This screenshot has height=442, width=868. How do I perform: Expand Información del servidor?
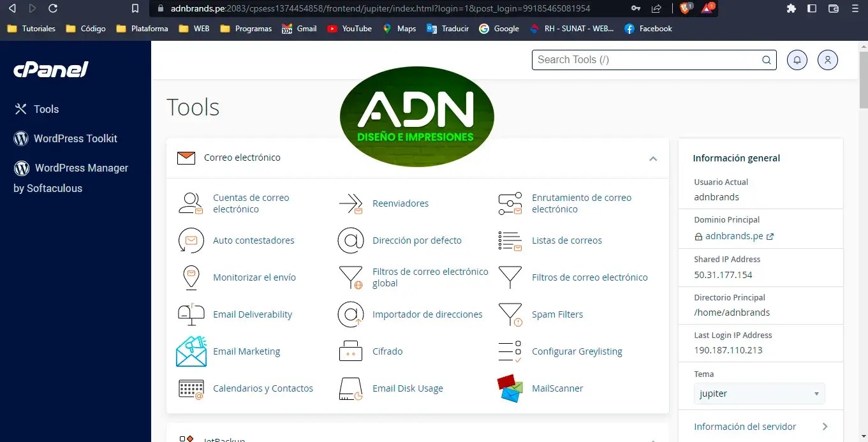click(760, 427)
